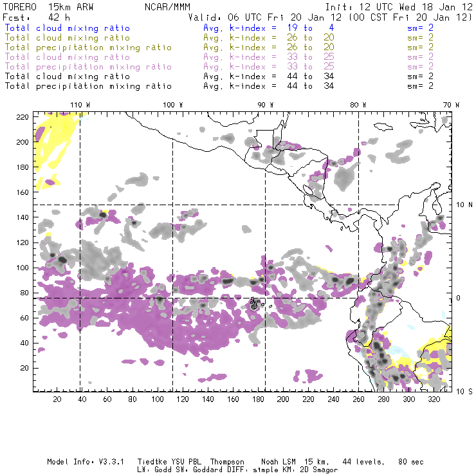Click the '0' equator latitude label at right
Viewport: 476px width, 476px height.
[x=459, y=298]
